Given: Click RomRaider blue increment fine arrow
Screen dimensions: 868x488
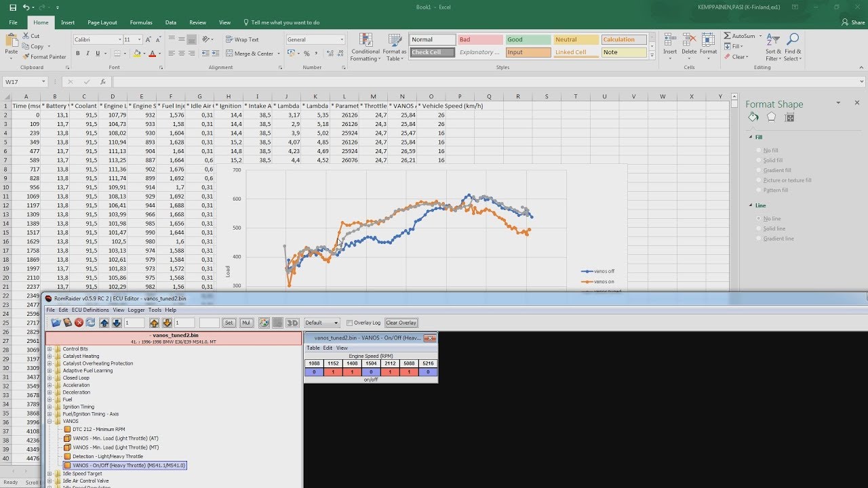Looking at the screenshot, I should (104, 323).
